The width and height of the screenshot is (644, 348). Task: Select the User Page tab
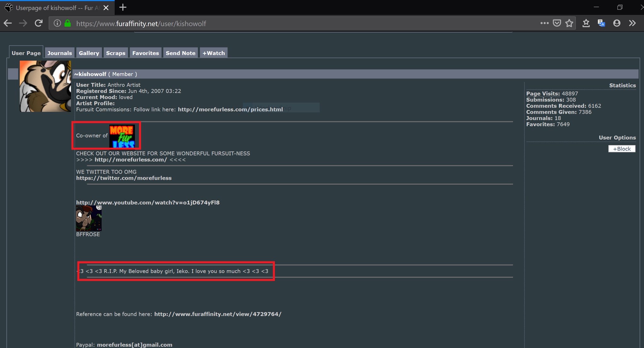pyautogui.click(x=26, y=53)
